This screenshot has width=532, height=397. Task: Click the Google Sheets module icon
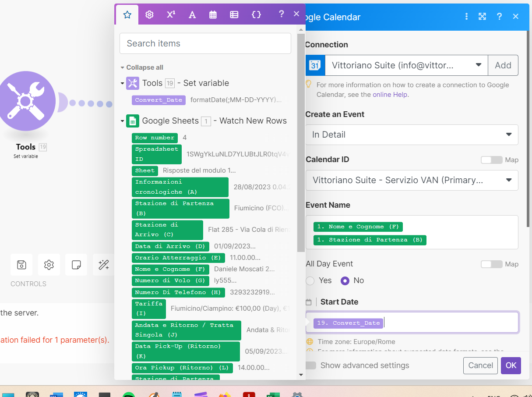(133, 121)
